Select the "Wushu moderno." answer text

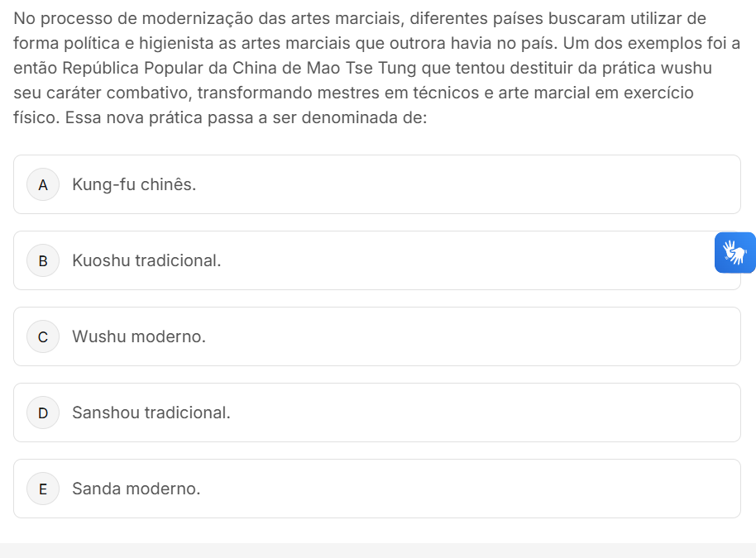pyautogui.click(x=139, y=337)
